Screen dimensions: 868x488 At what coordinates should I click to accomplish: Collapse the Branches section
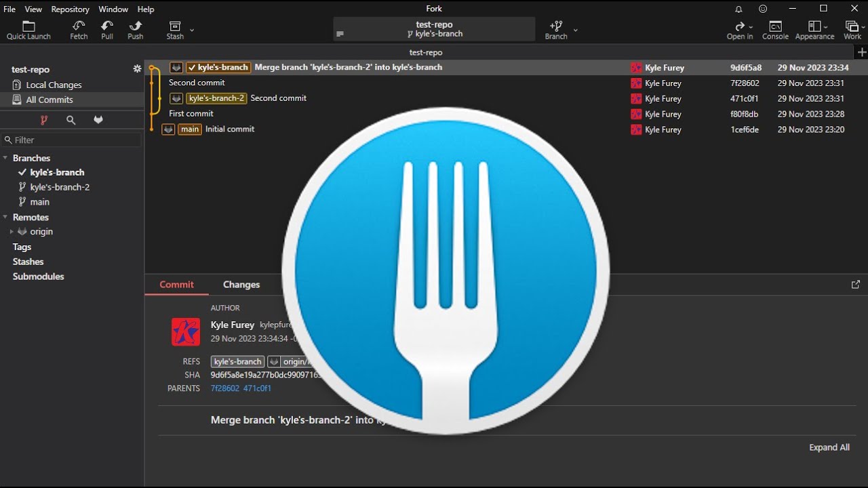pyautogui.click(x=5, y=158)
